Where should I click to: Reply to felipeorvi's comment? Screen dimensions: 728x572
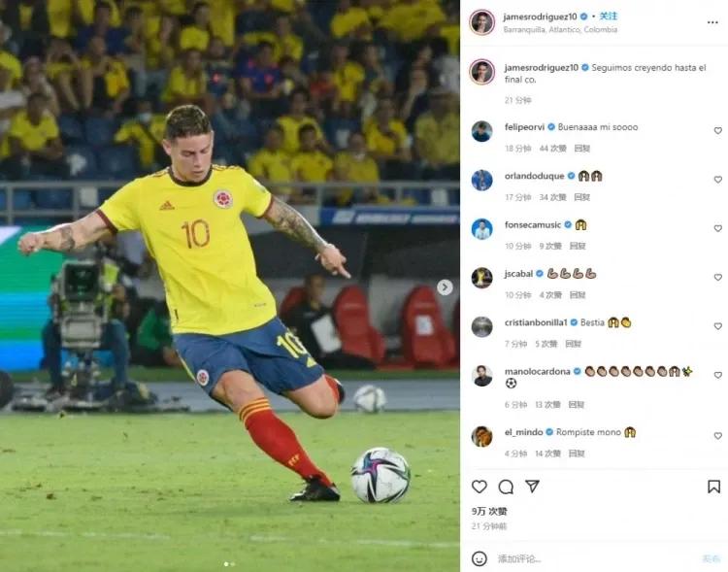[x=581, y=149]
